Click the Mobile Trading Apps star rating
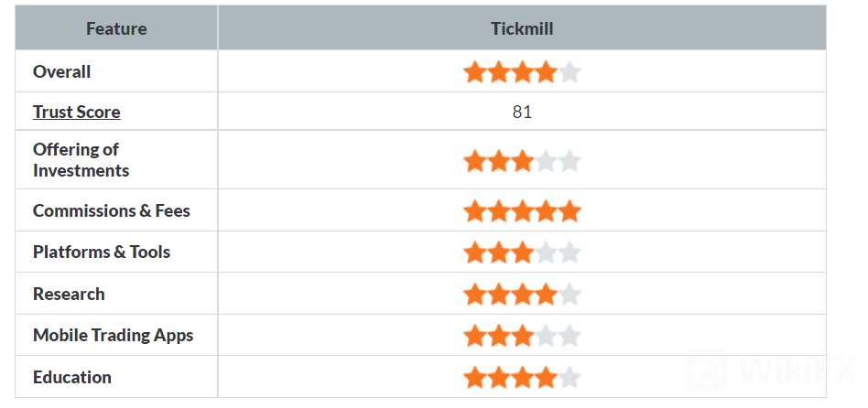868x408 pixels. [522, 336]
